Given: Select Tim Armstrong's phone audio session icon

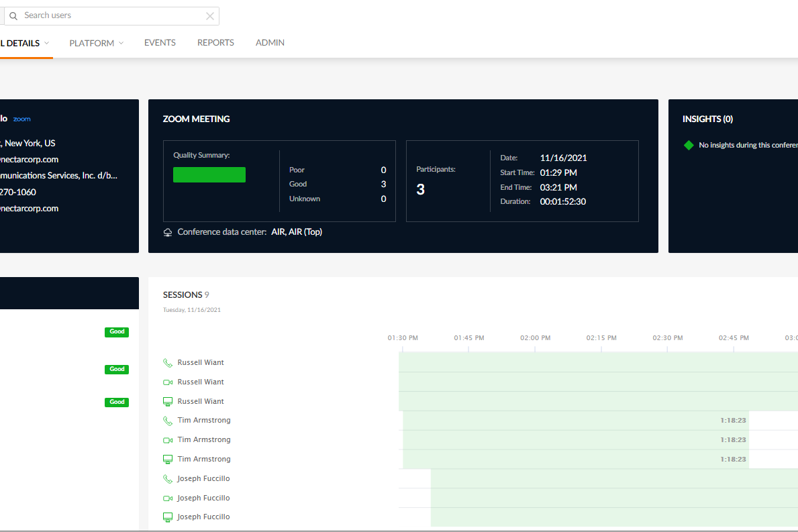Looking at the screenshot, I should 167,421.
